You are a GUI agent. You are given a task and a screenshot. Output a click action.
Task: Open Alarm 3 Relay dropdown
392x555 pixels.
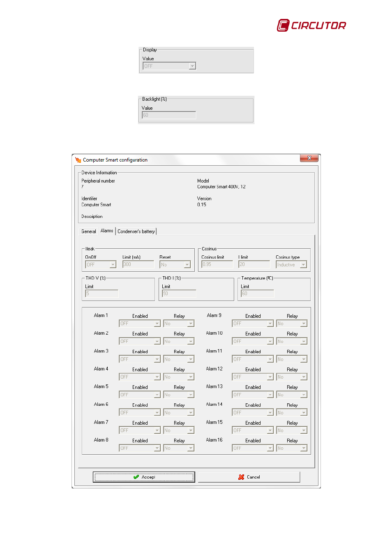pyautogui.click(x=179, y=359)
